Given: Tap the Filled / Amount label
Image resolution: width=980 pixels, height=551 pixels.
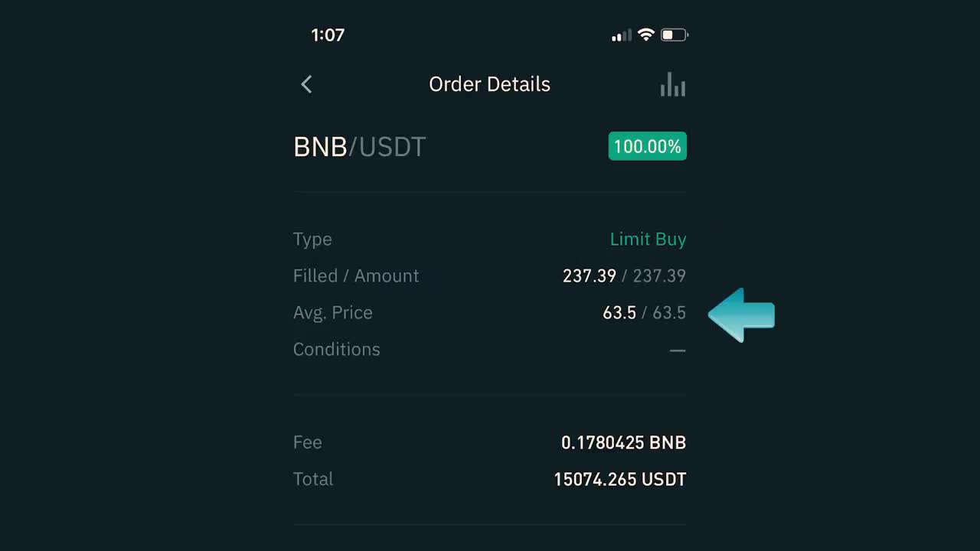Looking at the screenshot, I should click(x=356, y=275).
